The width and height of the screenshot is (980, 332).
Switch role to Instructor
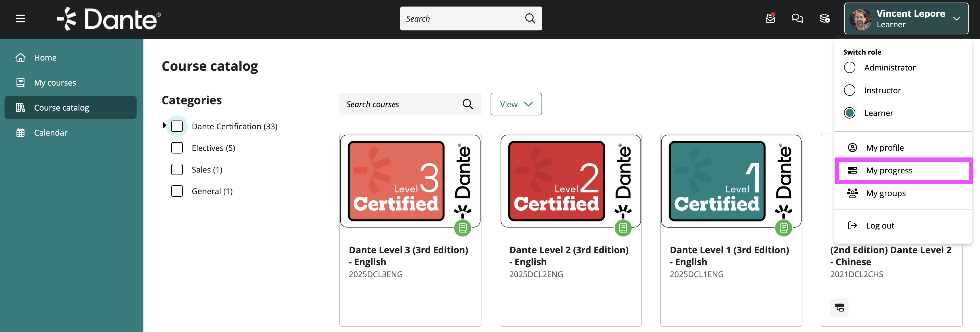tap(849, 90)
